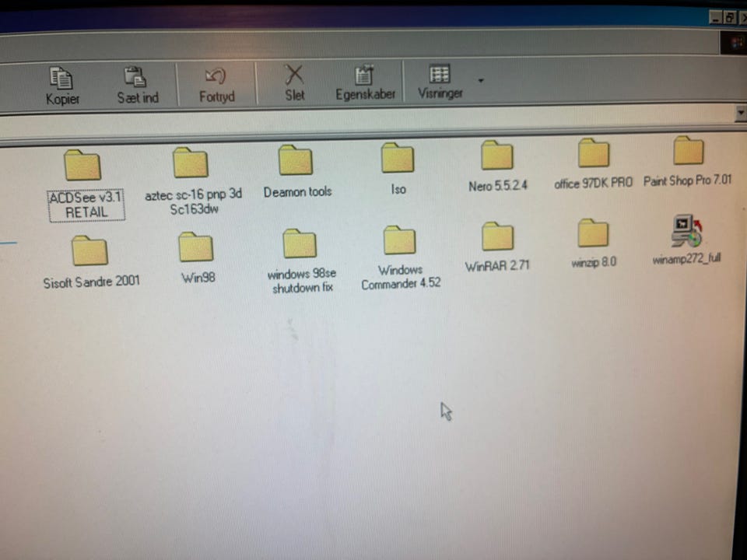Click the 'WinRAR 2.71' label text

[497, 266]
